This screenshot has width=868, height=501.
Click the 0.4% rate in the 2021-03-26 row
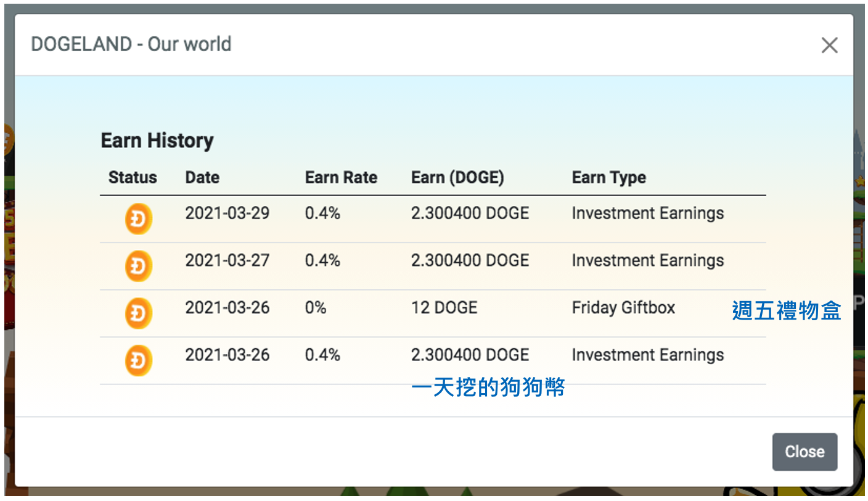322,355
